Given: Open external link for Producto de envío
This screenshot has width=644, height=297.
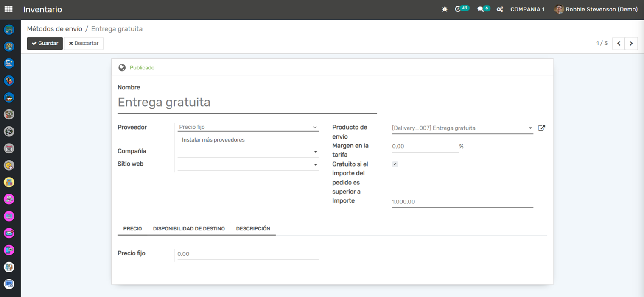Looking at the screenshot, I should click(541, 128).
